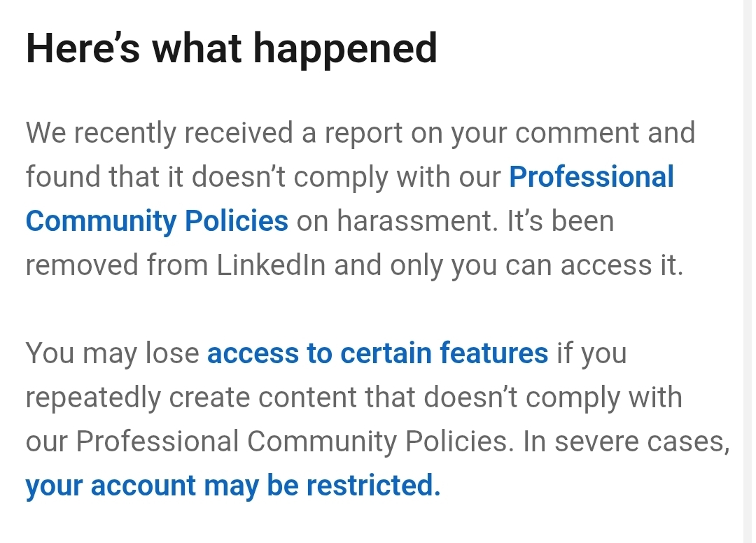
Task: Click the word "LinkedIn" in the notice
Action: 271,265
